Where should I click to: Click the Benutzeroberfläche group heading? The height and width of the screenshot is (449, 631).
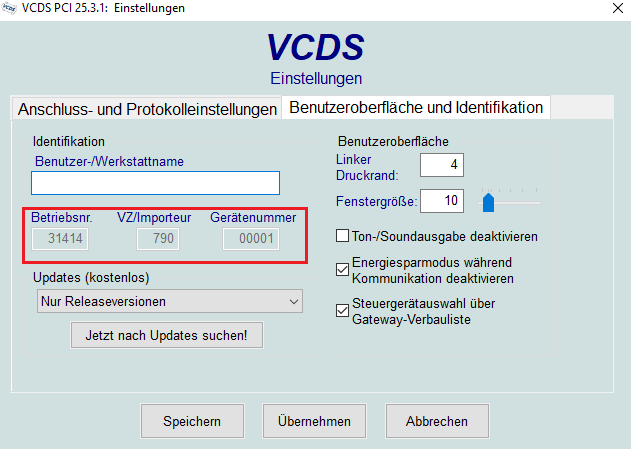[x=393, y=142]
